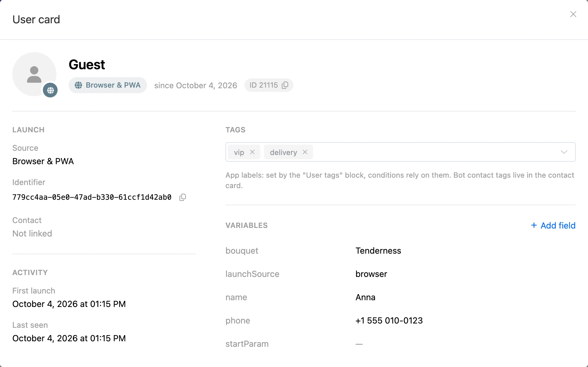This screenshot has height=367, width=588.
Task: Remove the delivery tag
Action: [x=305, y=152]
